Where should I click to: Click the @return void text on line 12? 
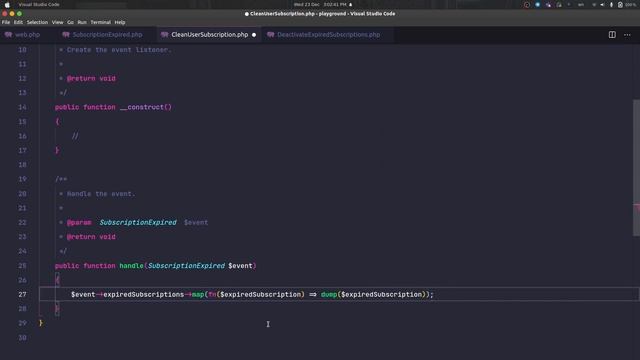point(91,78)
